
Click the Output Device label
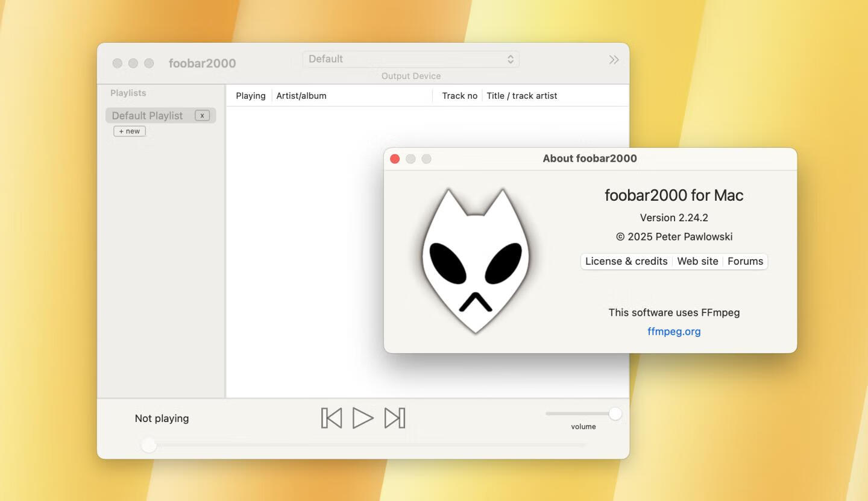tap(411, 76)
